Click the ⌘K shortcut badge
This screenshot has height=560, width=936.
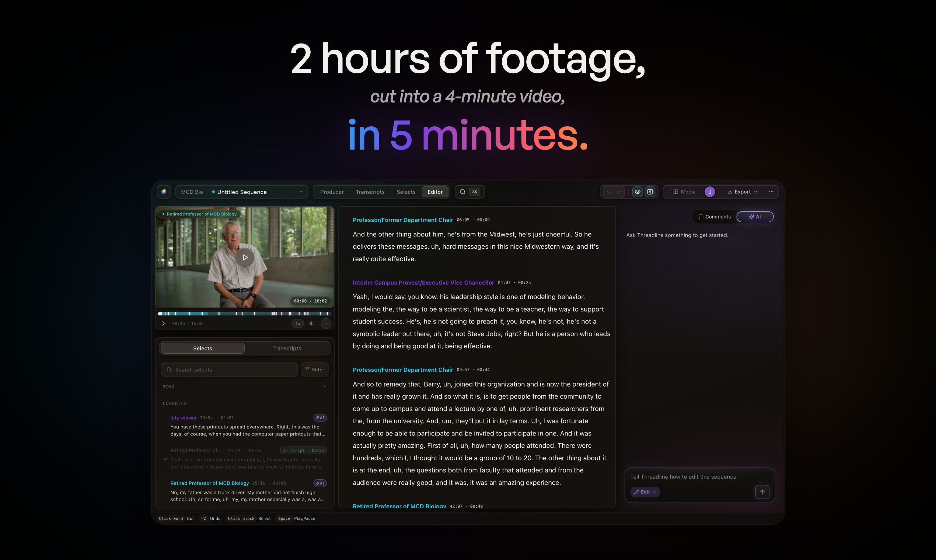(474, 192)
